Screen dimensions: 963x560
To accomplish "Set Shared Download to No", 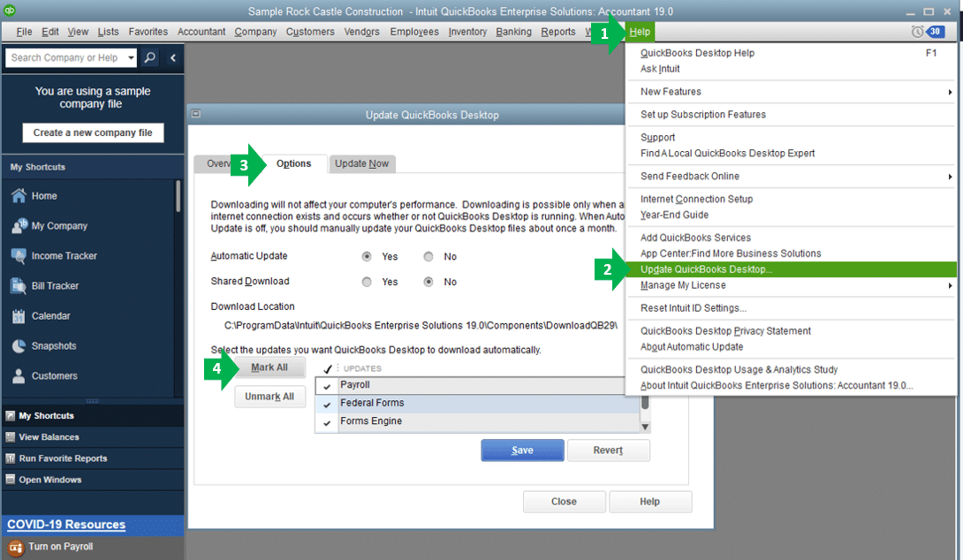I will coord(431,282).
